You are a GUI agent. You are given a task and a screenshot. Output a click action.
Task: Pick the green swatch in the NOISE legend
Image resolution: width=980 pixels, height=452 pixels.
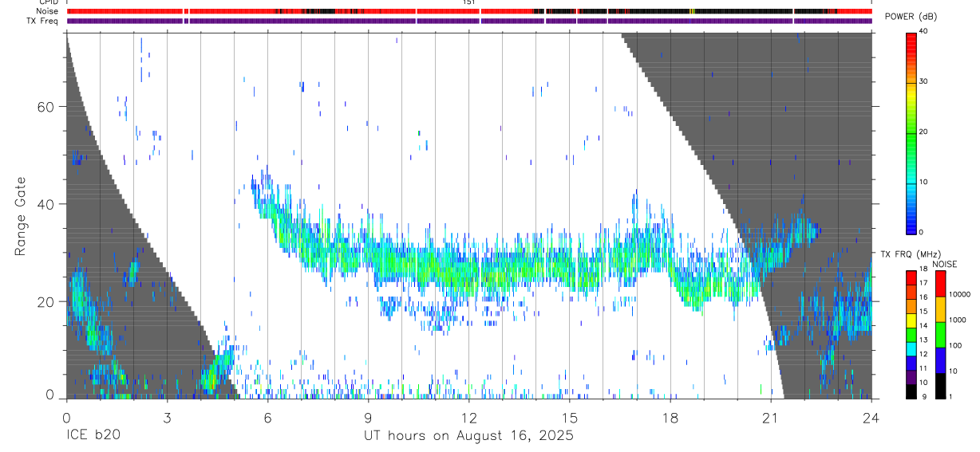tap(940, 335)
